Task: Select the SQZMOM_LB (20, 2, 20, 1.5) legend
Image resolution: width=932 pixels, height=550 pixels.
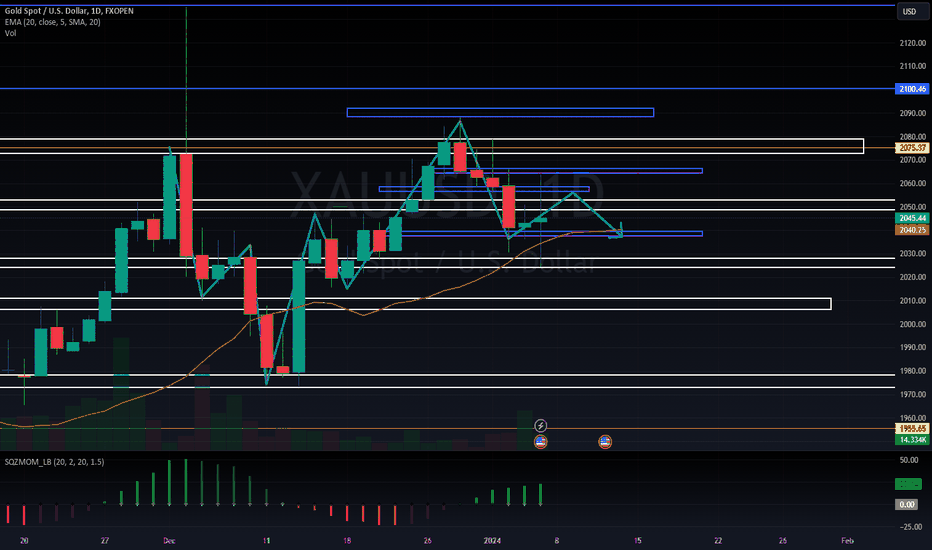Action: pyautogui.click(x=54, y=462)
